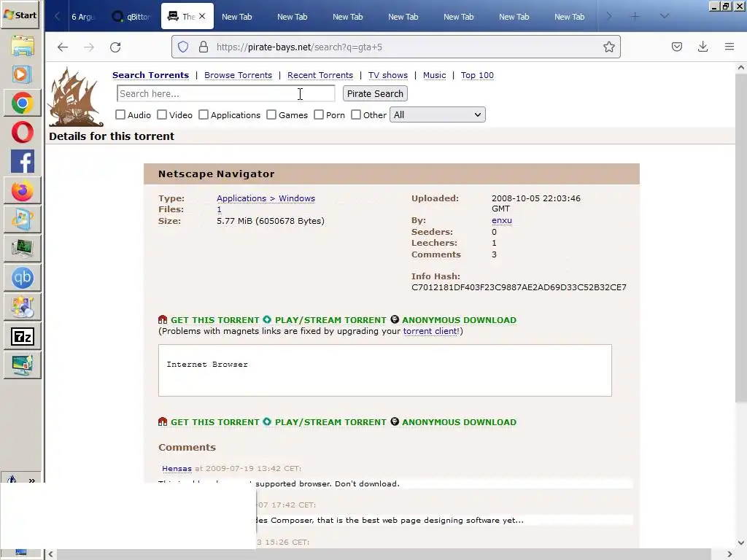Click in the Search here field
747x560 pixels.
pos(226,94)
